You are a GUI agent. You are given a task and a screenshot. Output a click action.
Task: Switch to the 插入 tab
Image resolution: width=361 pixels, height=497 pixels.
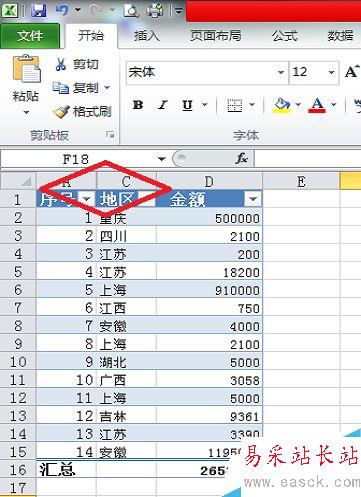(x=147, y=36)
